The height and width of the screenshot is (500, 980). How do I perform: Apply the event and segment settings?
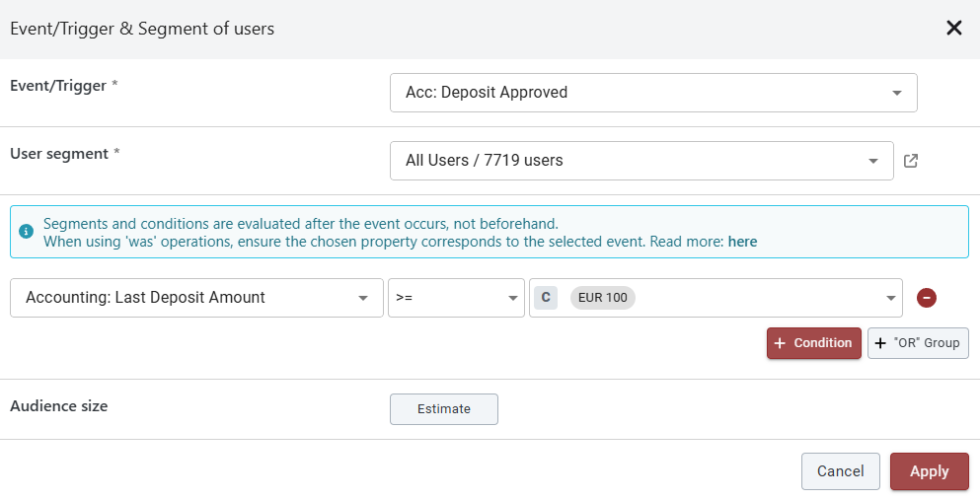pyautogui.click(x=929, y=471)
